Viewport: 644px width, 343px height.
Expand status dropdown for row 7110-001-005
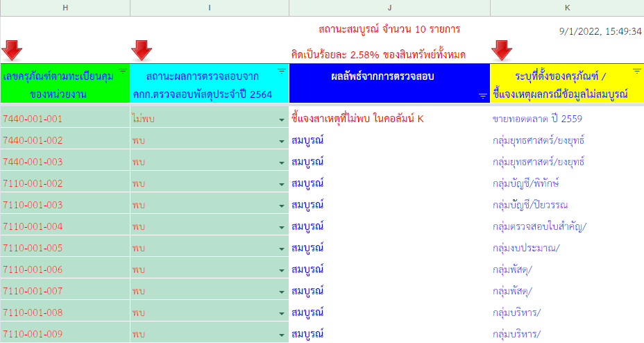pos(282,249)
